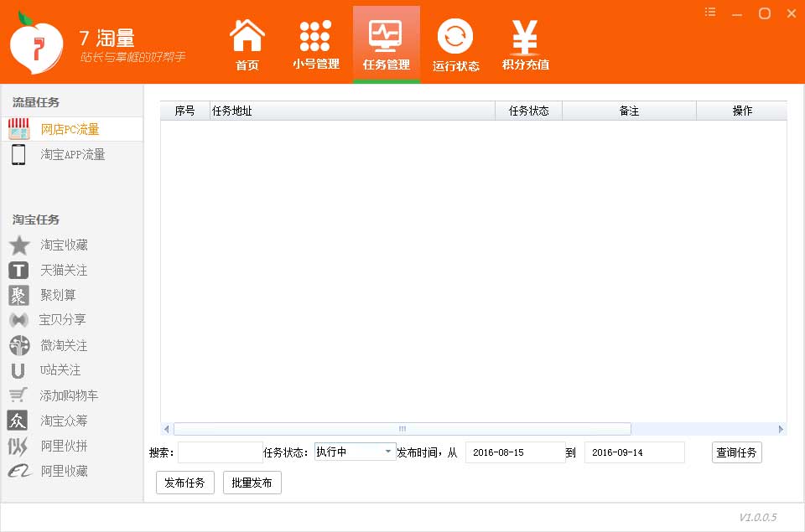Click the end date 2016-09-14 field
Viewport: 805px width, 532px height.
pos(635,452)
